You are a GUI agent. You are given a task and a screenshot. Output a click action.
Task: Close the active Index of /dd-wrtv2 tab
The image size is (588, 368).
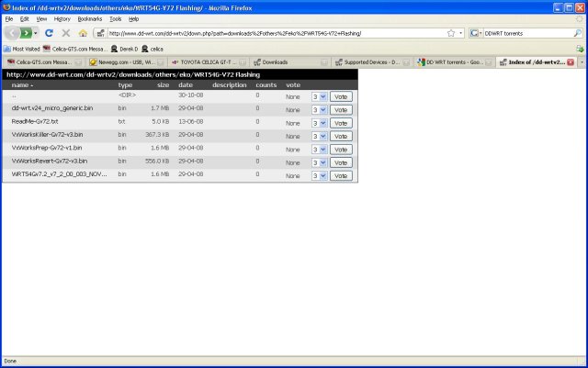click(571, 62)
